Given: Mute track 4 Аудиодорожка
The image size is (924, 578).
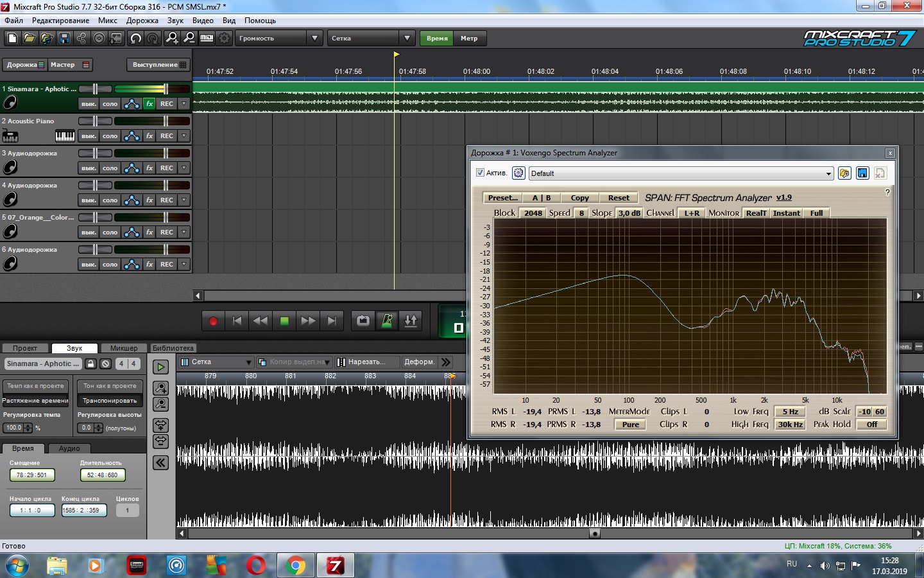Looking at the screenshot, I should [89, 200].
